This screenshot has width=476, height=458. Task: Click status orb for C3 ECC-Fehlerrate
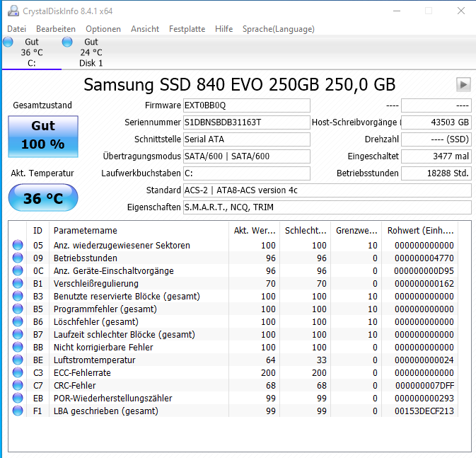[18, 372]
